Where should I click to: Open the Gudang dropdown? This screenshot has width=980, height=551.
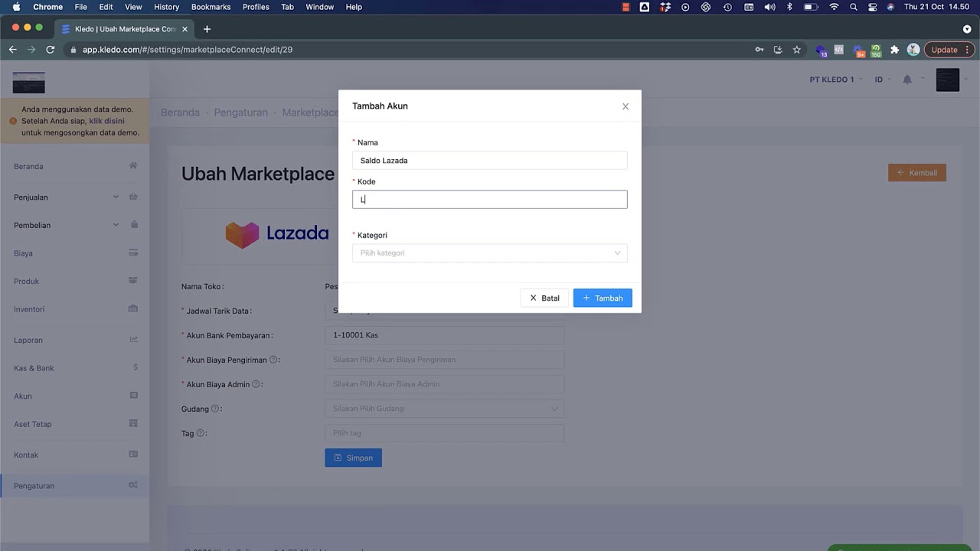[x=444, y=409]
